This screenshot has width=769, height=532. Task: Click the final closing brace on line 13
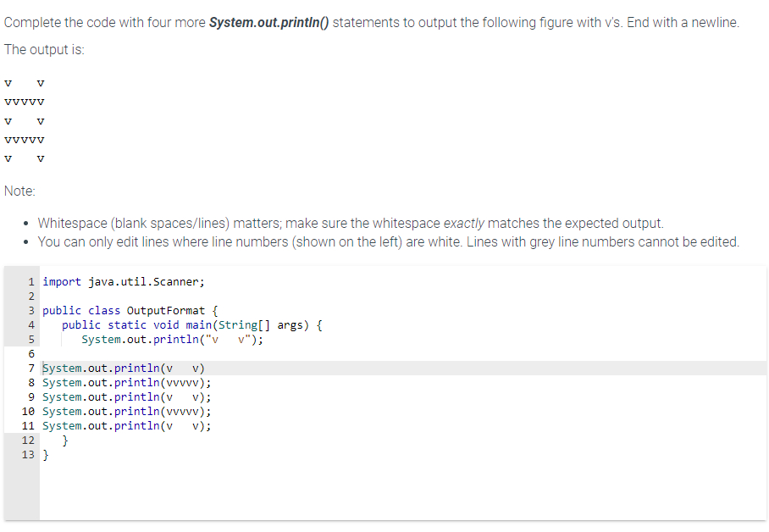click(46, 454)
